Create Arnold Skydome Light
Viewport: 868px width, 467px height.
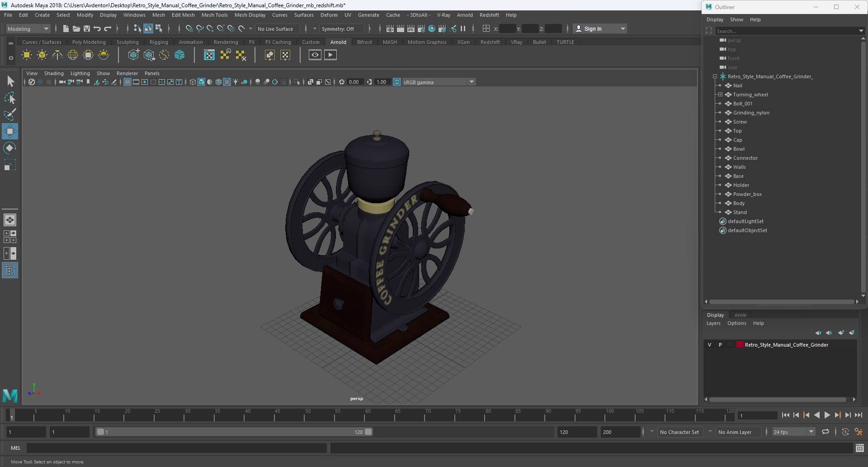tap(73, 55)
